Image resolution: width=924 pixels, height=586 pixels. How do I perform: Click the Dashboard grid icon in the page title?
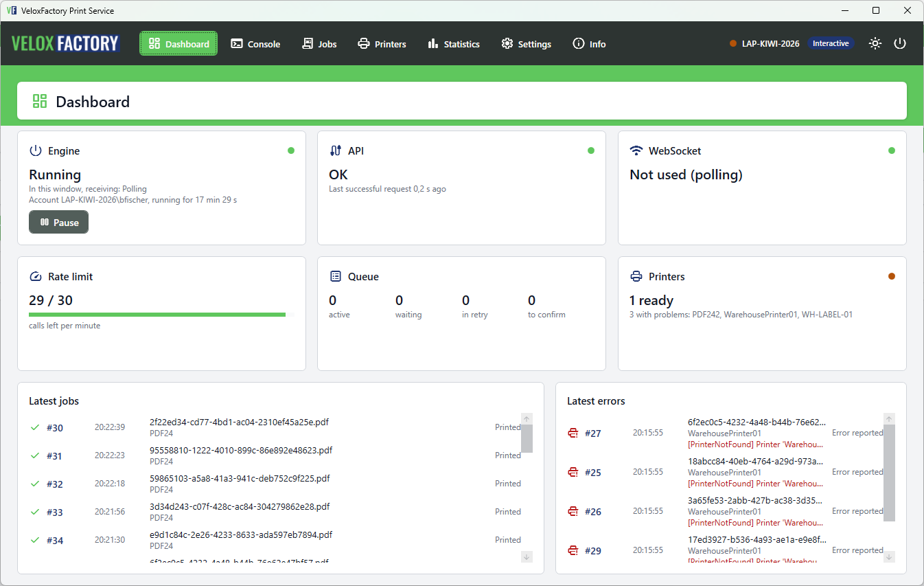click(x=40, y=102)
